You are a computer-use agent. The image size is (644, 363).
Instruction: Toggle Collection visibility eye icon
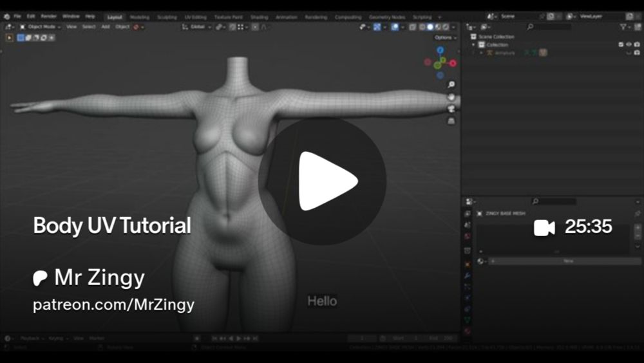[x=629, y=44]
